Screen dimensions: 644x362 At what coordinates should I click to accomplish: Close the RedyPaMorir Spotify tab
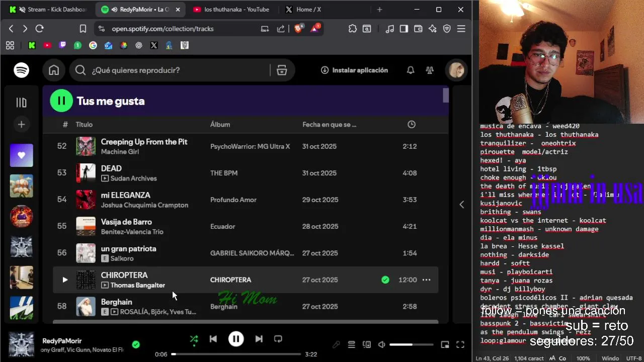click(x=178, y=10)
